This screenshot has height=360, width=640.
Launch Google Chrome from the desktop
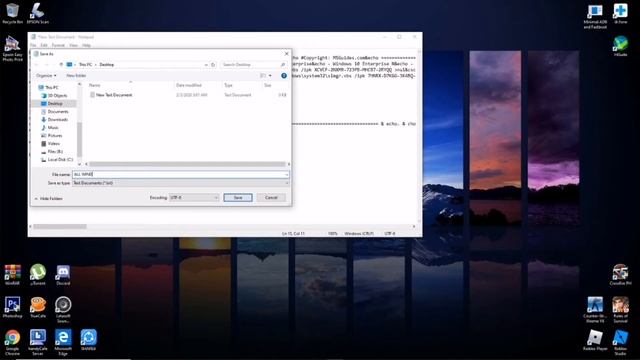pyautogui.click(x=12, y=342)
